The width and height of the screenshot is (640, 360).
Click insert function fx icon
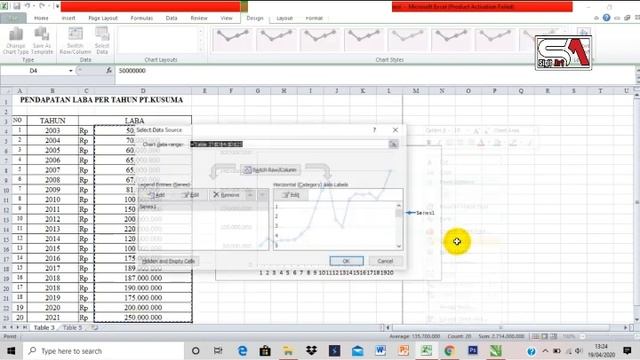click(x=109, y=71)
